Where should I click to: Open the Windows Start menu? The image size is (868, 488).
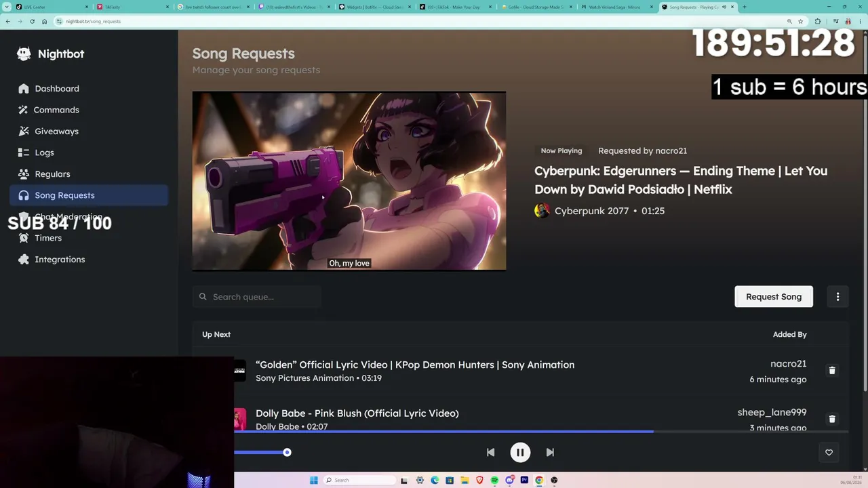point(313,480)
